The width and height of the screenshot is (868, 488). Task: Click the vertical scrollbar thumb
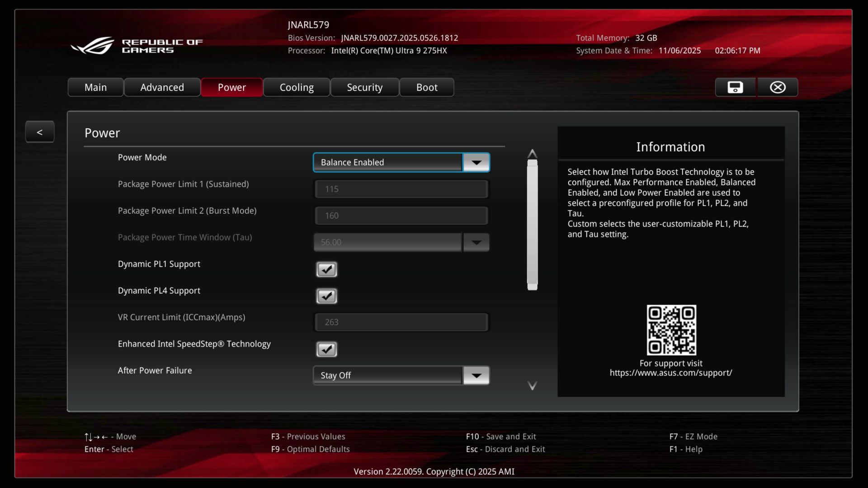(x=532, y=225)
